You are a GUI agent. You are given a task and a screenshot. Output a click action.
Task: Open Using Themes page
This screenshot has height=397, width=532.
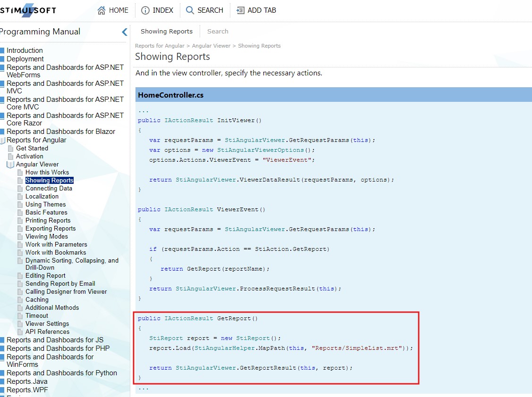45,205
